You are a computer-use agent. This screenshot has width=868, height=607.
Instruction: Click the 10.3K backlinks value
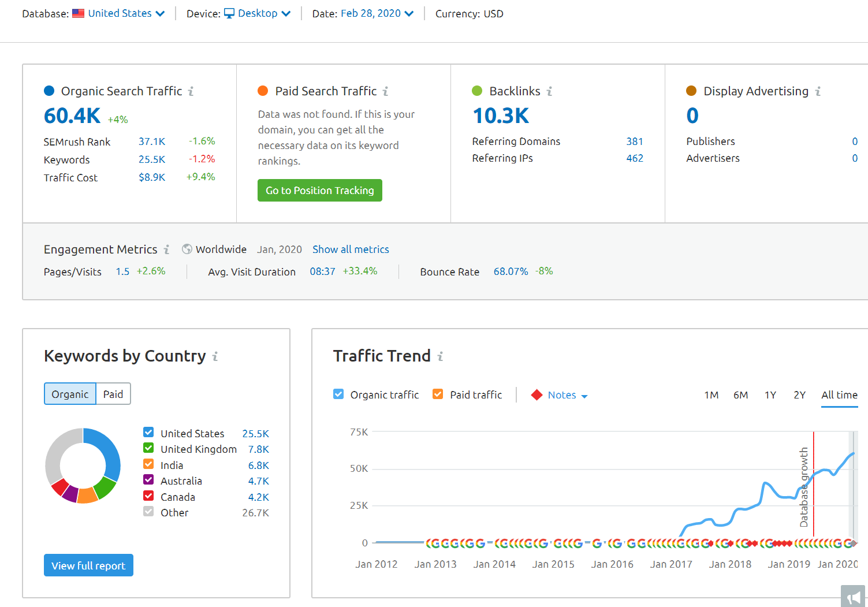click(501, 116)
